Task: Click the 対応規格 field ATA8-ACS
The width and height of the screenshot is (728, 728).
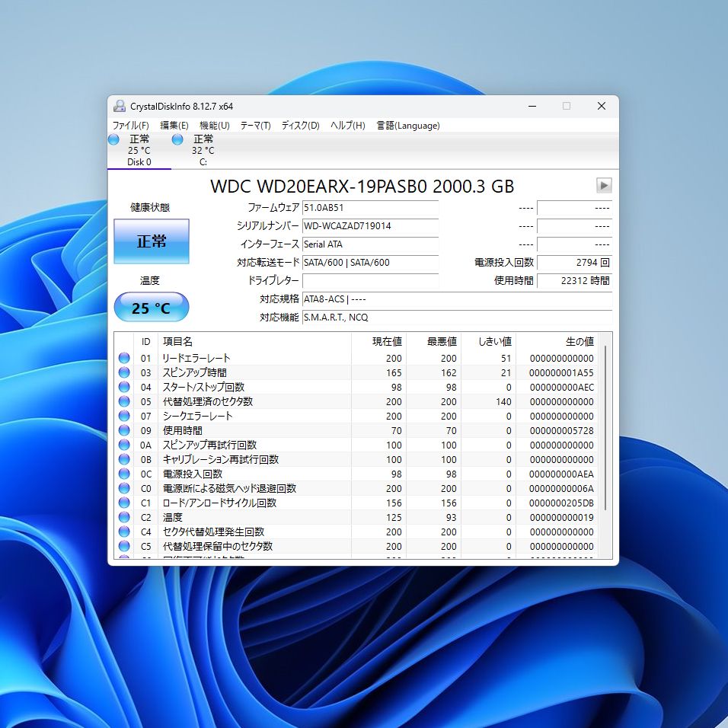Action: tap(458, 299)
